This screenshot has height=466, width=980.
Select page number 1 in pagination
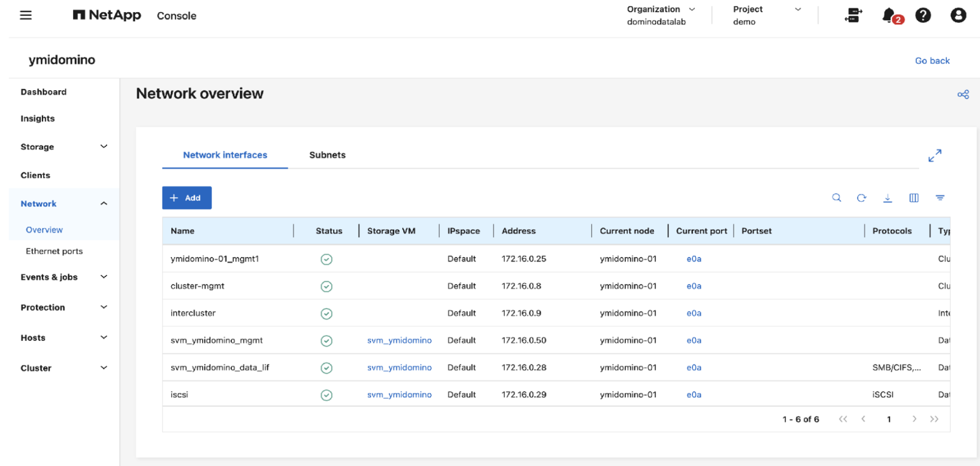889,419
